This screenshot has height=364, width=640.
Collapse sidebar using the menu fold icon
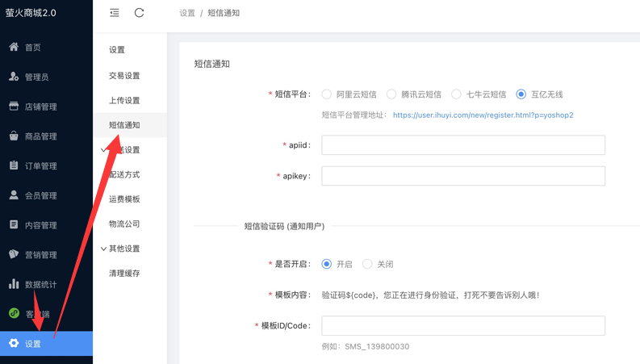[115, 13]
